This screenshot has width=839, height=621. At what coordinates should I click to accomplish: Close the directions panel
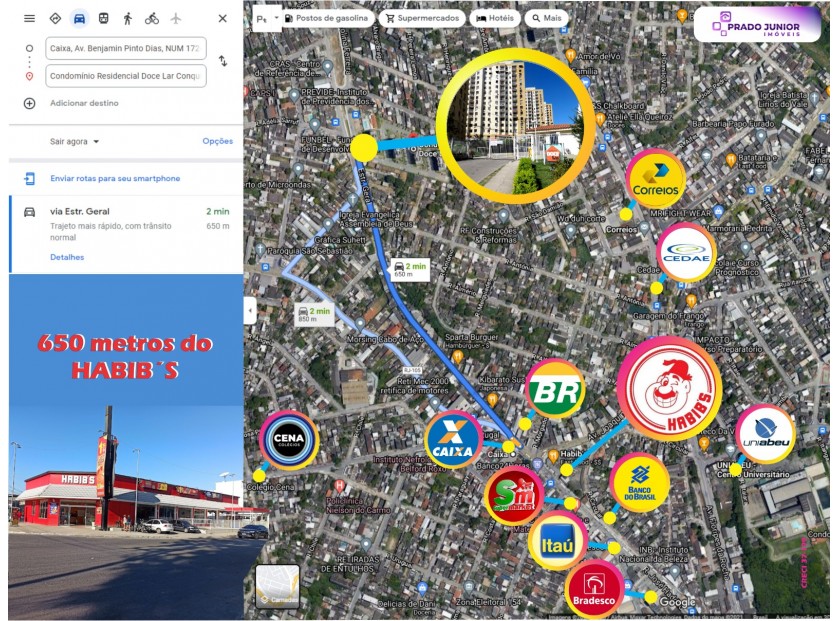[x=223, y=18]
